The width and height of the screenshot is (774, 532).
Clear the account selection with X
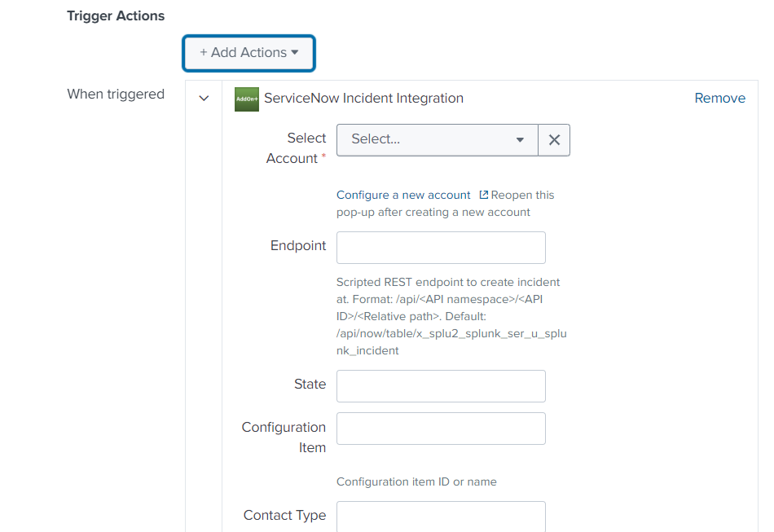(x=554, y=139)
